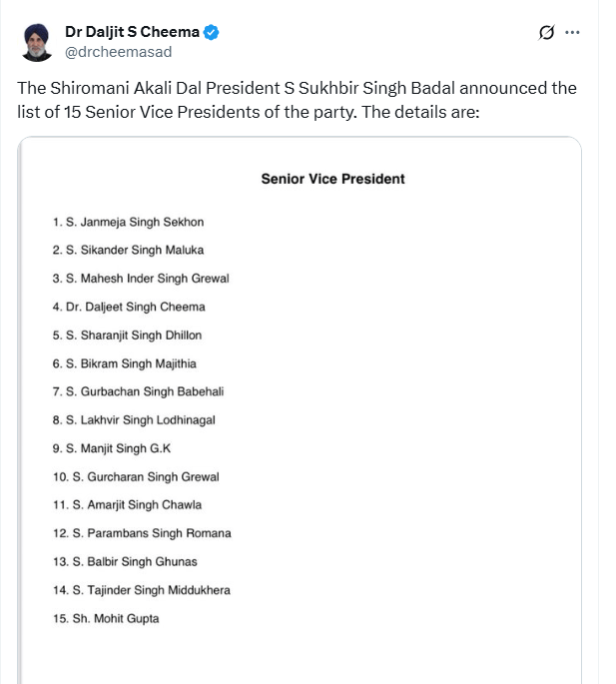This screenshot has width=616, height=684.
Task: Click the Senior Vice President heading in image
Action: tap(332, 179)
